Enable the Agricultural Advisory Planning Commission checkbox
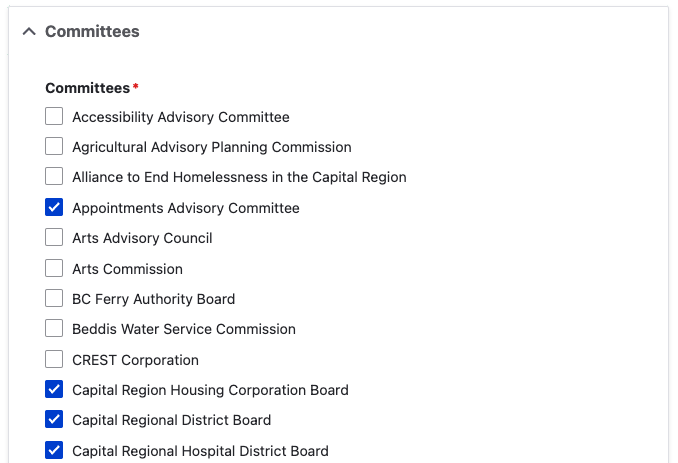Screen dimensions: 678x463 54,147
